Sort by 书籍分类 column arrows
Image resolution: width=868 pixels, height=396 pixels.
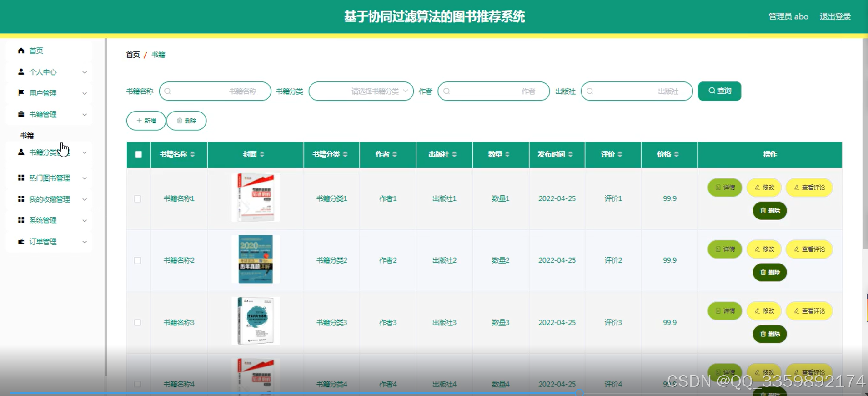pos(345,154)
